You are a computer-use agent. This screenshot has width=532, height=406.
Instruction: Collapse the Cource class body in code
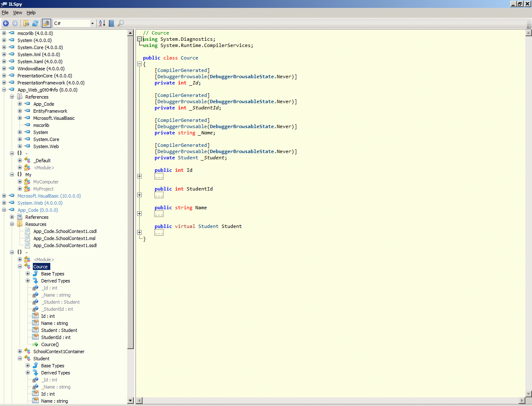click(x=139, y=64)
